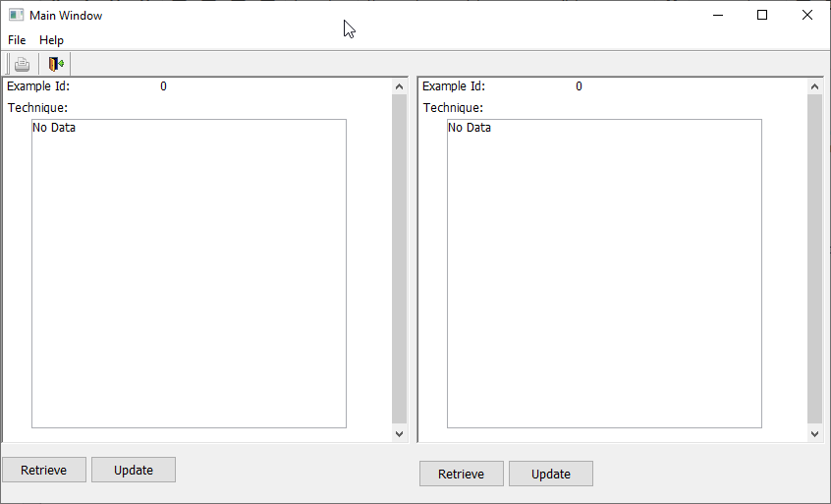Screen dimensions: 831x504
Task: Click left panel scrollbar down arrow
Action: click(x=399, y=433)
